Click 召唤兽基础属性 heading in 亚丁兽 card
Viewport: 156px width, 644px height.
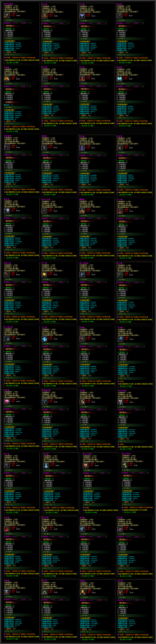click(x=47, y=300)
